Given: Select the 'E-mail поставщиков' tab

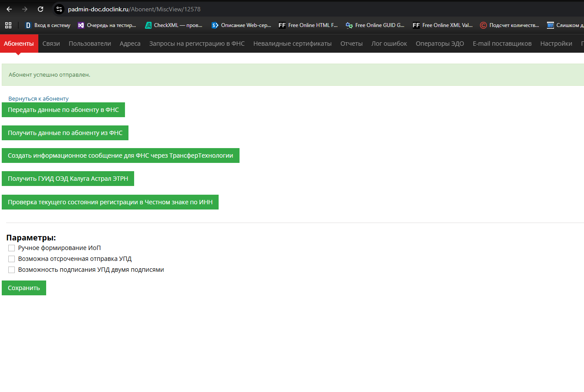Looking at the screenshot, I should click(x=502, y=44).
